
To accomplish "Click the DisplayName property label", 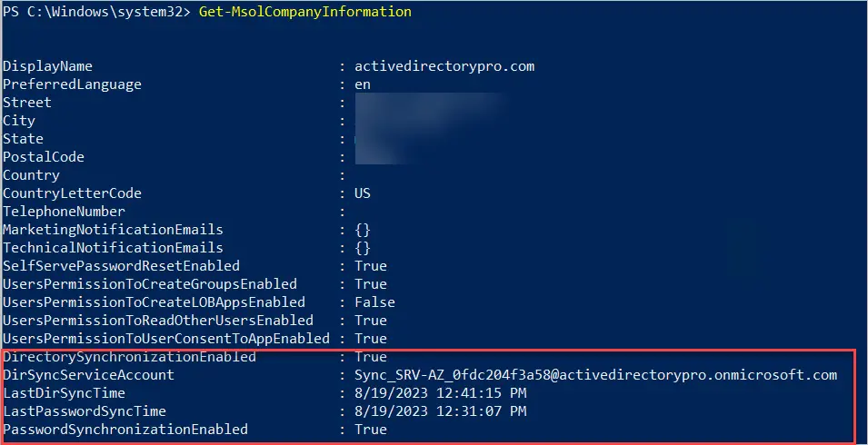I will click(x=47, y=67).
